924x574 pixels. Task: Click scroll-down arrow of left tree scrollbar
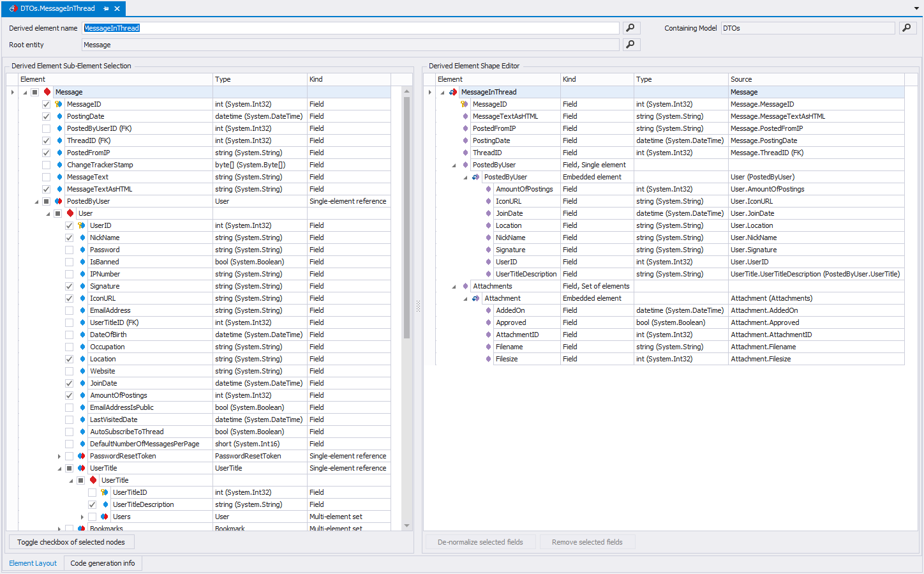click(x=407, y=526)
